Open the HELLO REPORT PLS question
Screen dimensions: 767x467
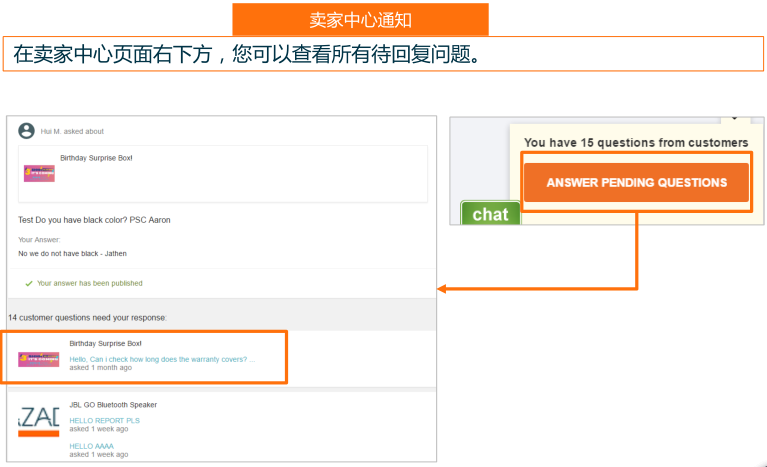coord(105,421)
